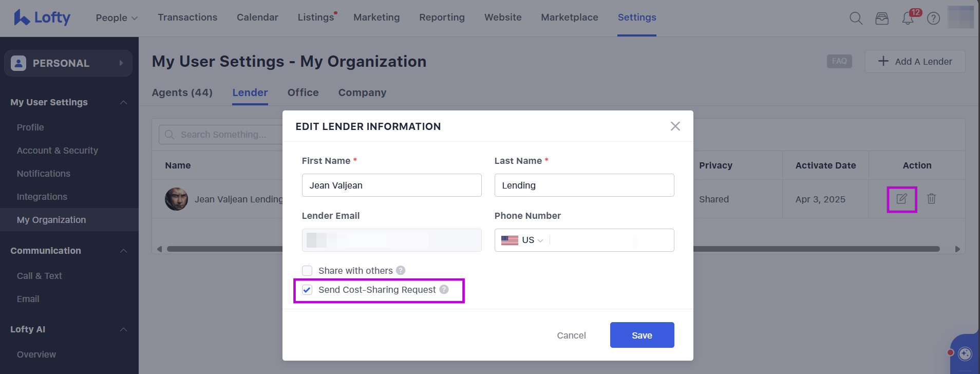
Task: Close the Edit Lender Information dialog
Action: pyautogui.click(x=675, y=126)
